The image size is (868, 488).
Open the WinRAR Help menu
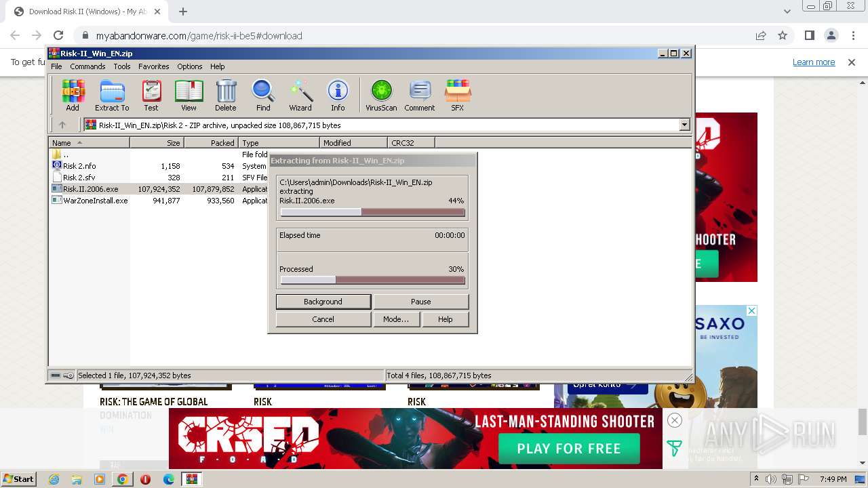click(217, 66)
